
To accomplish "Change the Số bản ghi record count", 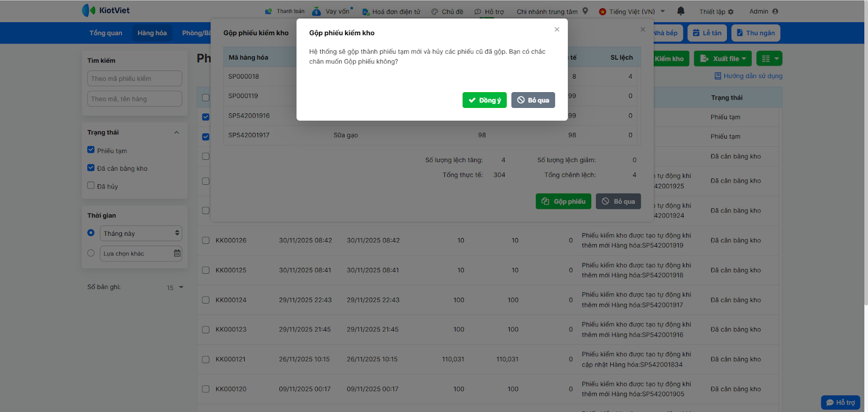I will [175, 287].
